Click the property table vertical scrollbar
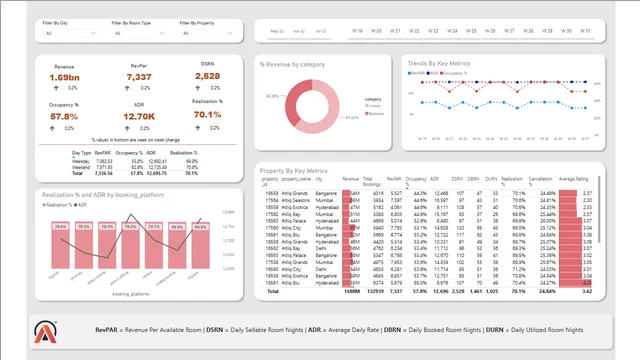 coord(599,210)
